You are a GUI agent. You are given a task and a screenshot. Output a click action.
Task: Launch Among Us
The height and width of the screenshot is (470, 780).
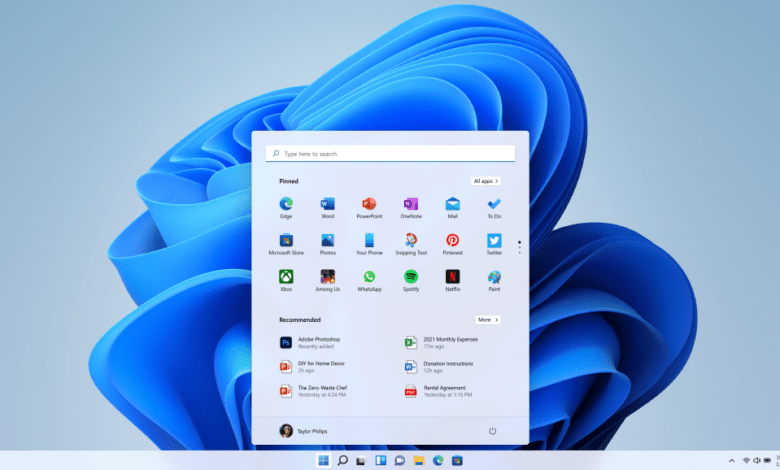[x=327, y=280]
